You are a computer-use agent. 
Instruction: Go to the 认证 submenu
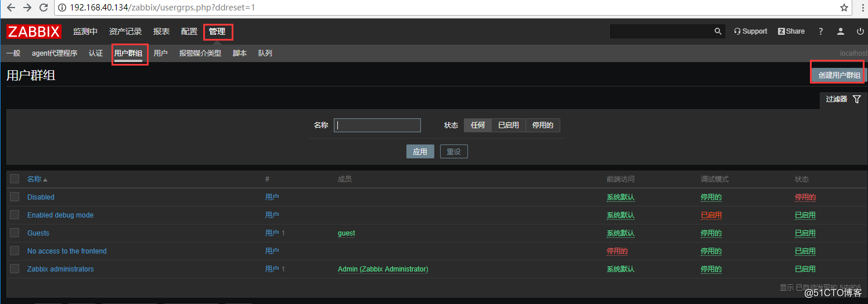click(x=96, y=53)
